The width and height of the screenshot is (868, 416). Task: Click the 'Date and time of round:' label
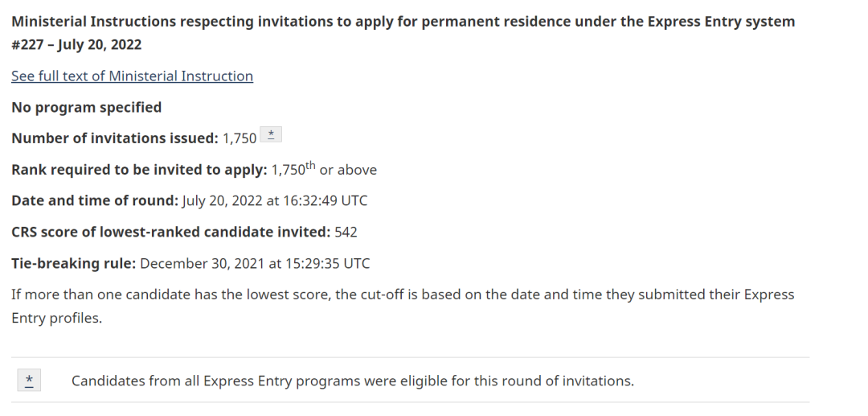coord(95,200)
